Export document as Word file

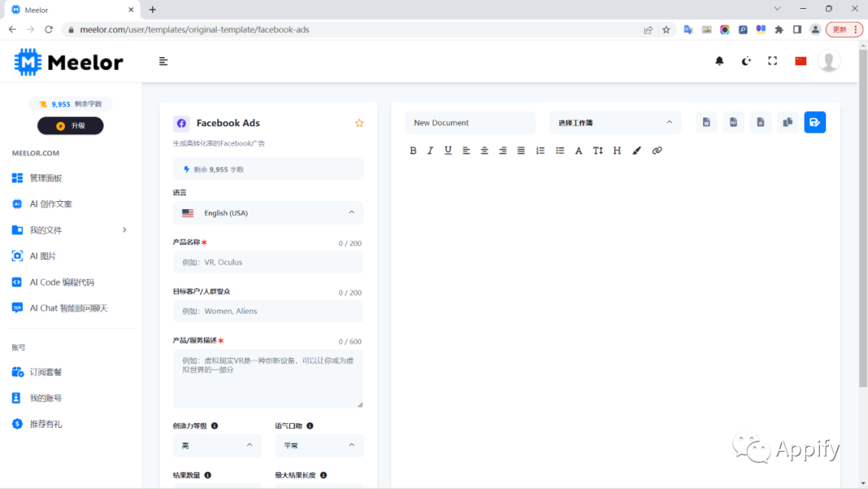[706, 122]
